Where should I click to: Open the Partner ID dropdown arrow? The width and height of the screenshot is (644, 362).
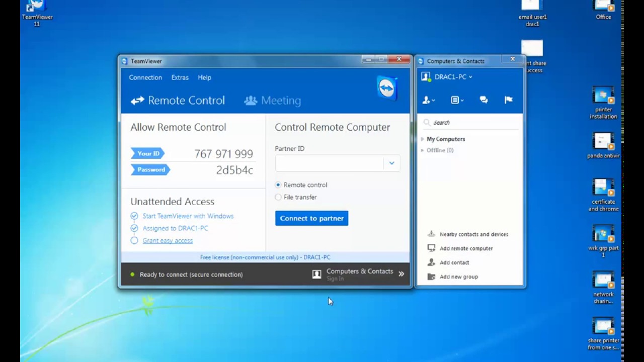pos(391,163)
